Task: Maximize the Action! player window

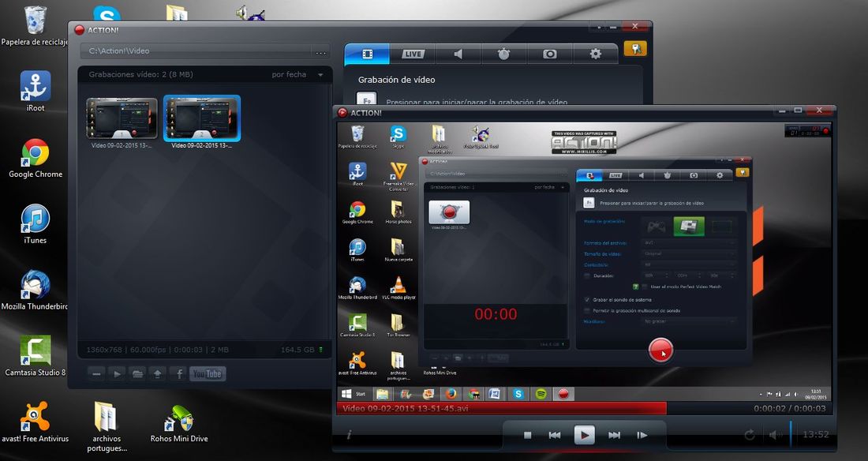Action: pyautogui.click(x=798, y=111)
